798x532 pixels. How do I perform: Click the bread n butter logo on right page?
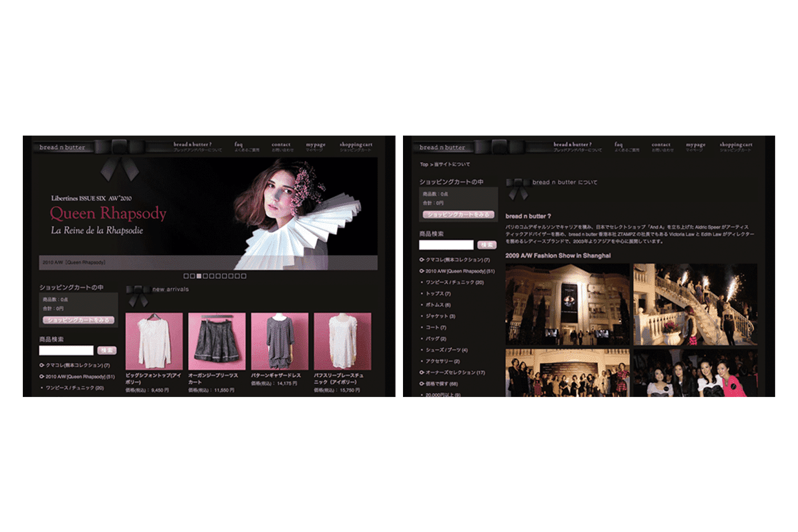(x=442, y=148)
